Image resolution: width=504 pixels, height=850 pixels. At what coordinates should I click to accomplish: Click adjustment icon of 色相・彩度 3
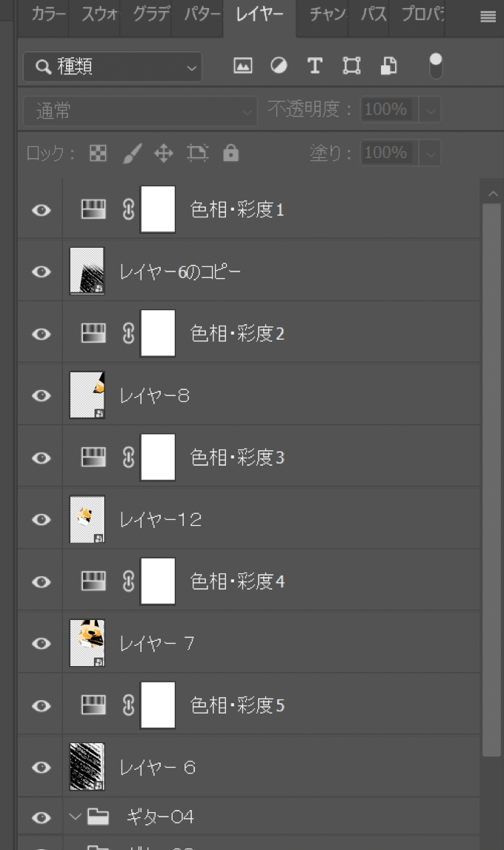point(93,457)
